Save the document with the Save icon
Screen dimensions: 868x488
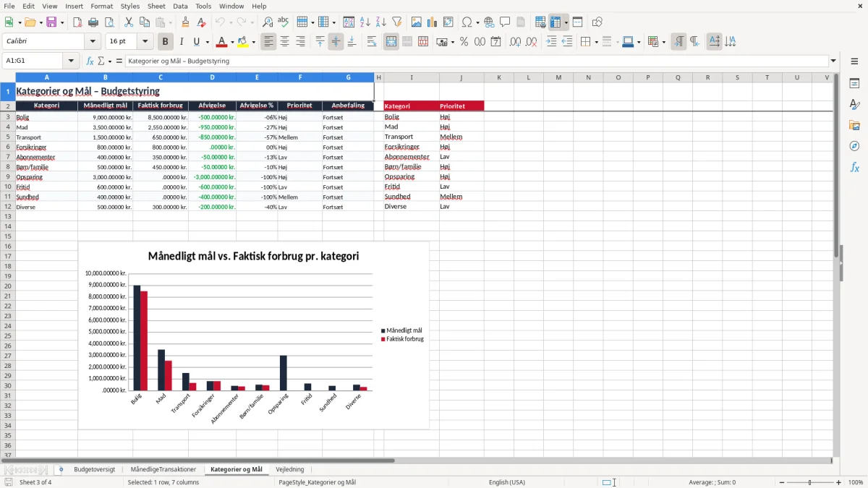point(51,22)
